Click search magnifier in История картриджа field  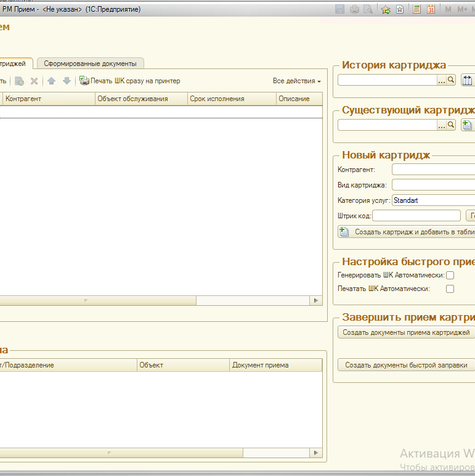451,80
